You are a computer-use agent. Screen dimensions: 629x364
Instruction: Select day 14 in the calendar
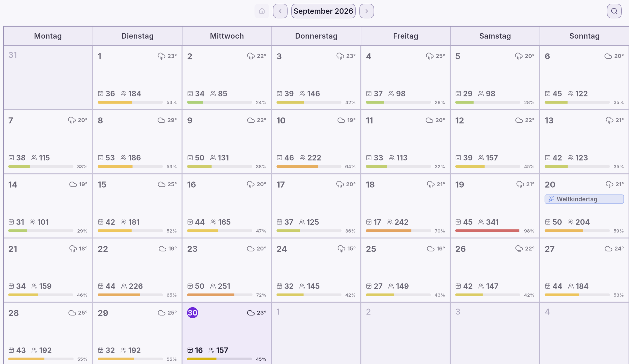(x=48, y=206)
